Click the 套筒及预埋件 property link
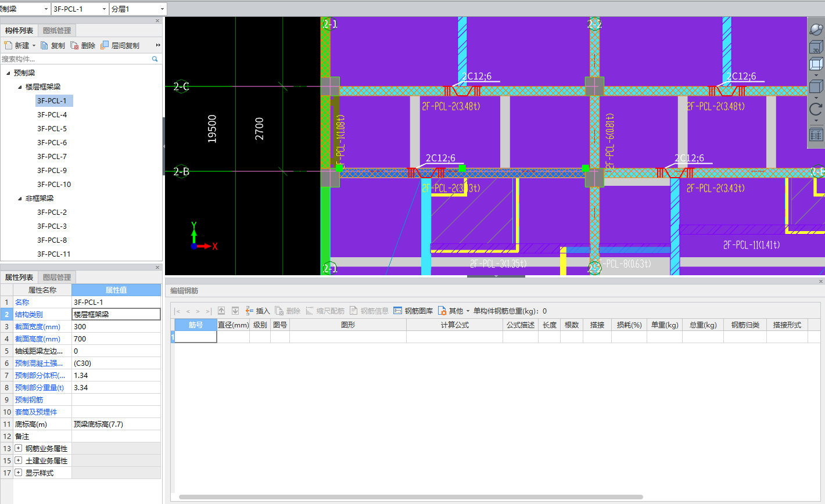825x504 pixels. (x=36, y=412)
